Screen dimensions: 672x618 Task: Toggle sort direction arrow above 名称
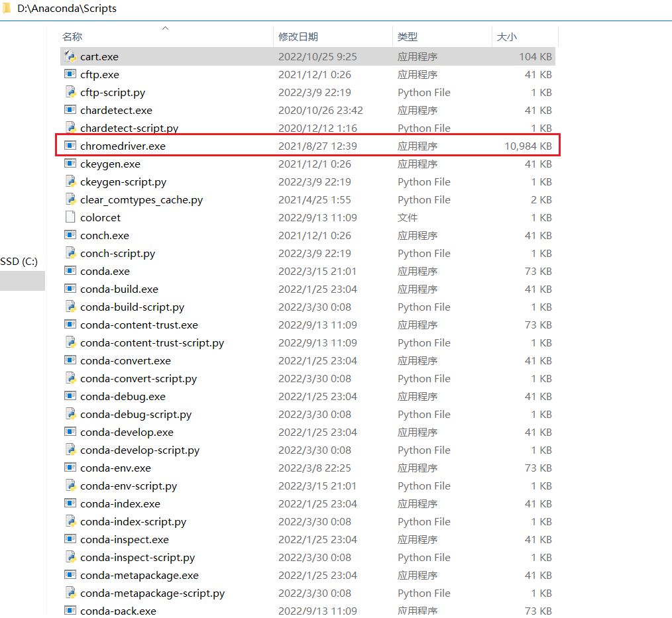166,28
